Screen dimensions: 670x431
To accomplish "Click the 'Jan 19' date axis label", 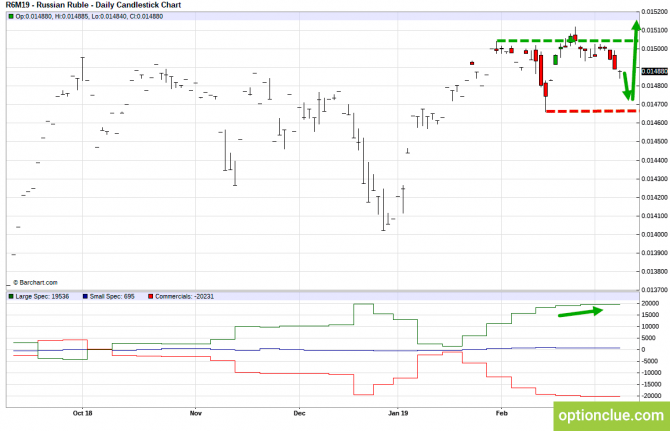I will click(x=398, y=413).
